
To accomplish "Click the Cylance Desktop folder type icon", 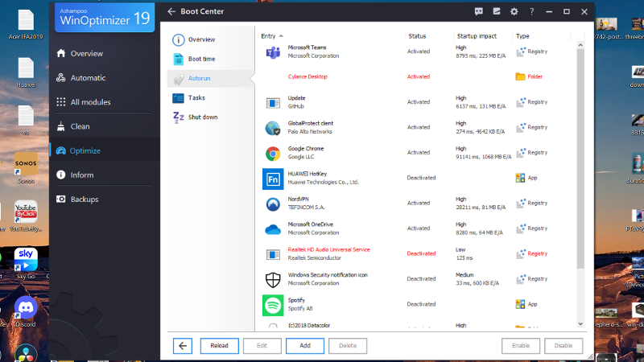I will point(520,76).
